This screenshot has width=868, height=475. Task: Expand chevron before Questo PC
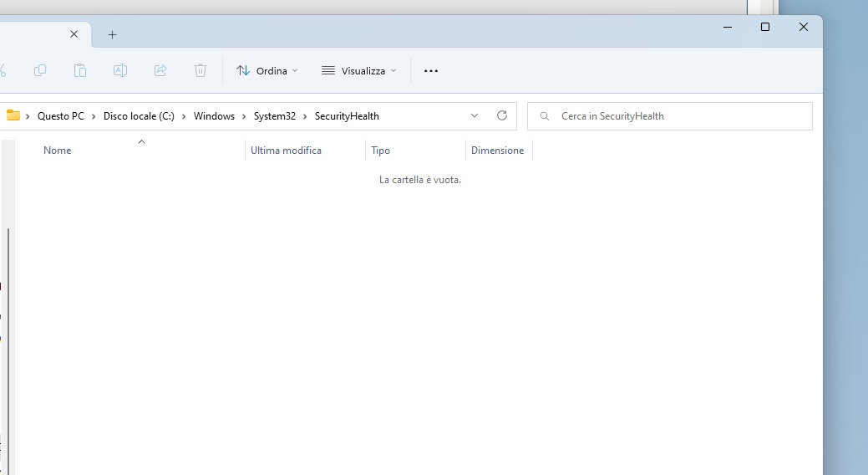pyautogui.click(x=28, y=116)
